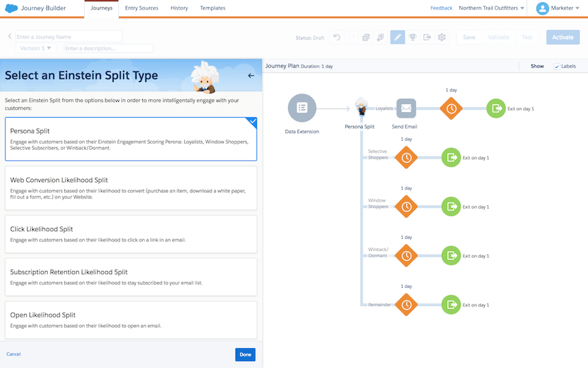The width and height of the screenshot is (588, 368).
Task: Click the Marketer user avatar
Action: click(542, 8)
